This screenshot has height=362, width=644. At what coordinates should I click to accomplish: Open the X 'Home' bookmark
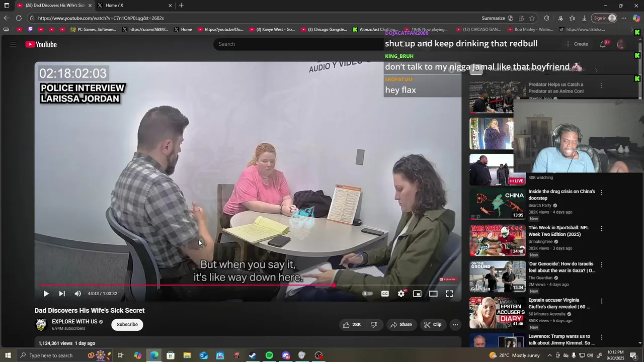pyautogui.click(x=183, y=30)
